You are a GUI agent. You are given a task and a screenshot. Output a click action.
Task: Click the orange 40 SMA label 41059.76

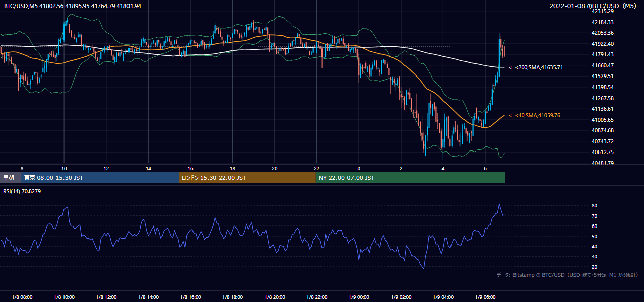[535, 115]
